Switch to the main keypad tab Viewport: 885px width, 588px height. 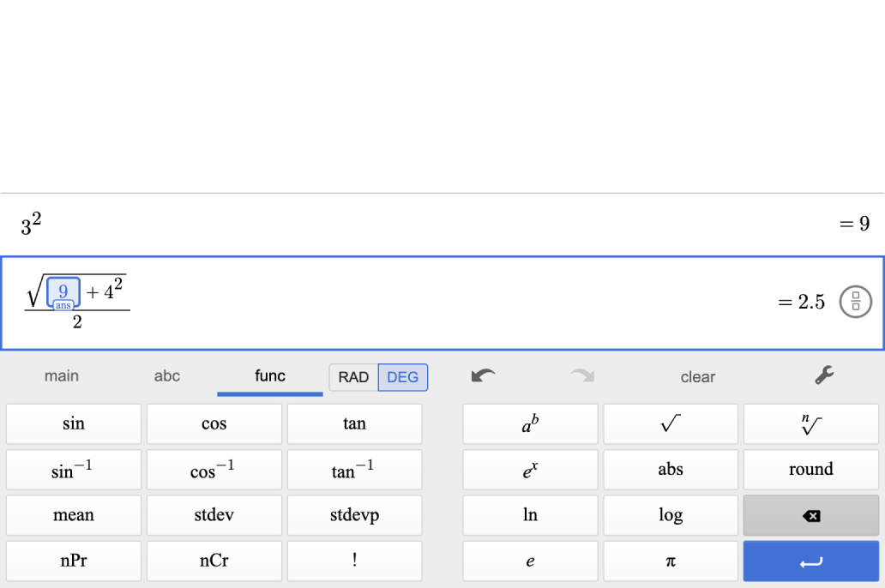pos(60,375)
